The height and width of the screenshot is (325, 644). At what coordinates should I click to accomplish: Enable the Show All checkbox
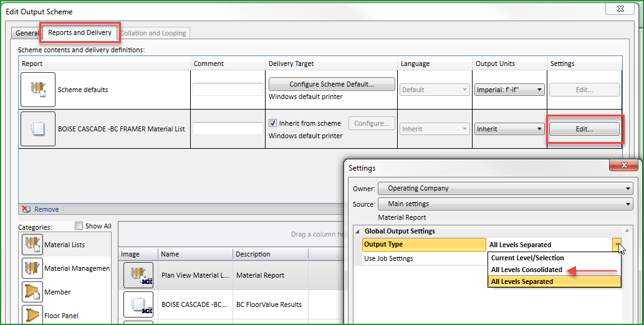pyautogui.click(x=79, y=225)
